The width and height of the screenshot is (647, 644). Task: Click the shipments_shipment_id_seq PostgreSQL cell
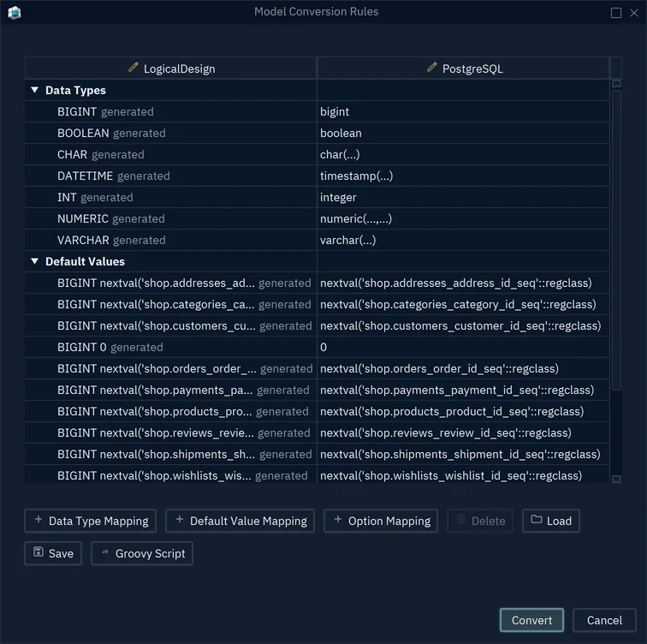tap(463, 455)
